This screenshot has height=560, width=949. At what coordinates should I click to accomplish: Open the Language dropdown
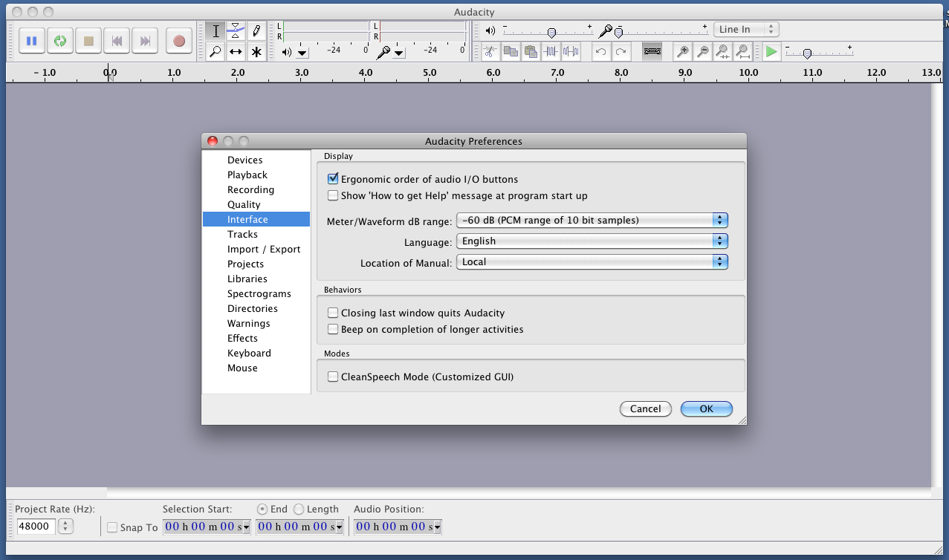(592, 241)
